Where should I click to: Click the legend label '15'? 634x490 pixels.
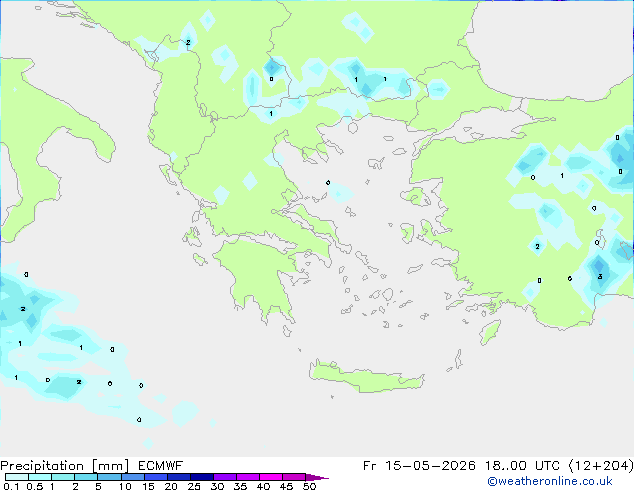click(148, 486)
